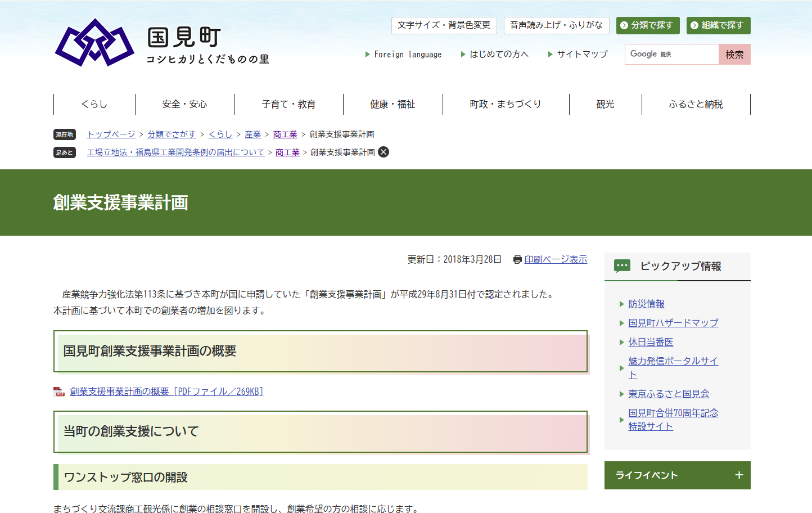Click 商工業 in the 足あと trail
The height and width of the screenshot is (513, 812).
point(287,152)
